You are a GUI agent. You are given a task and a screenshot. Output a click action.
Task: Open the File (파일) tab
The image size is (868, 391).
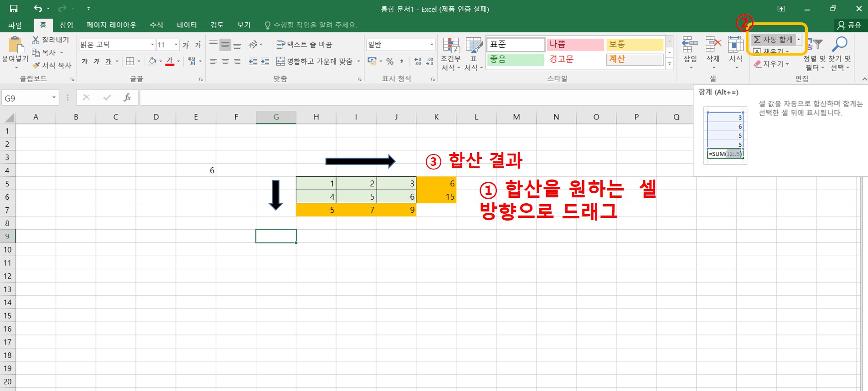[15, 25]
